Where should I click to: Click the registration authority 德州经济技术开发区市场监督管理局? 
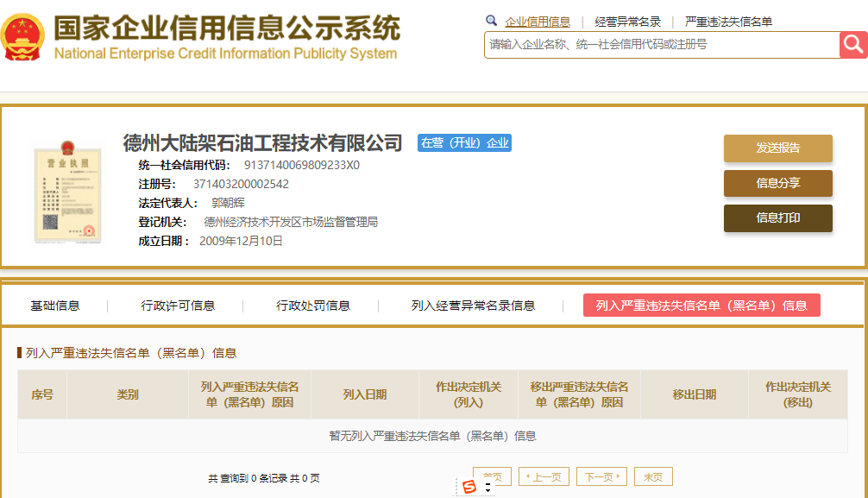tap(291, 222)
